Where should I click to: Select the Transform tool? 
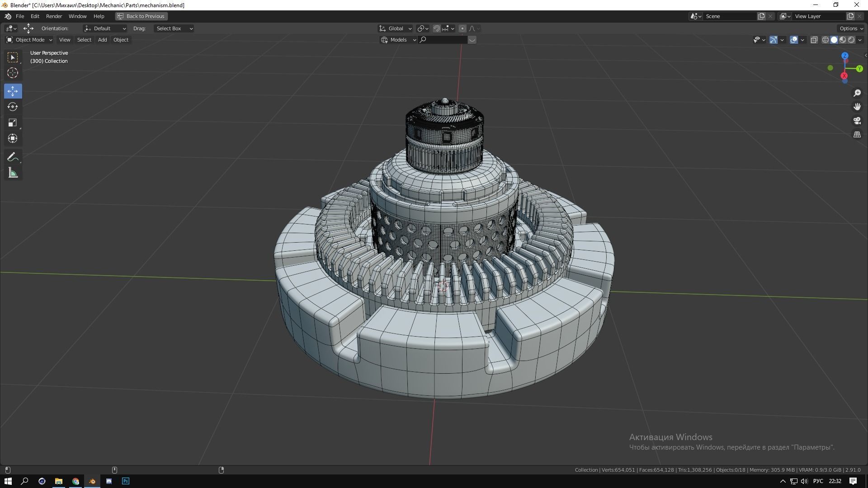coord(13,138)
